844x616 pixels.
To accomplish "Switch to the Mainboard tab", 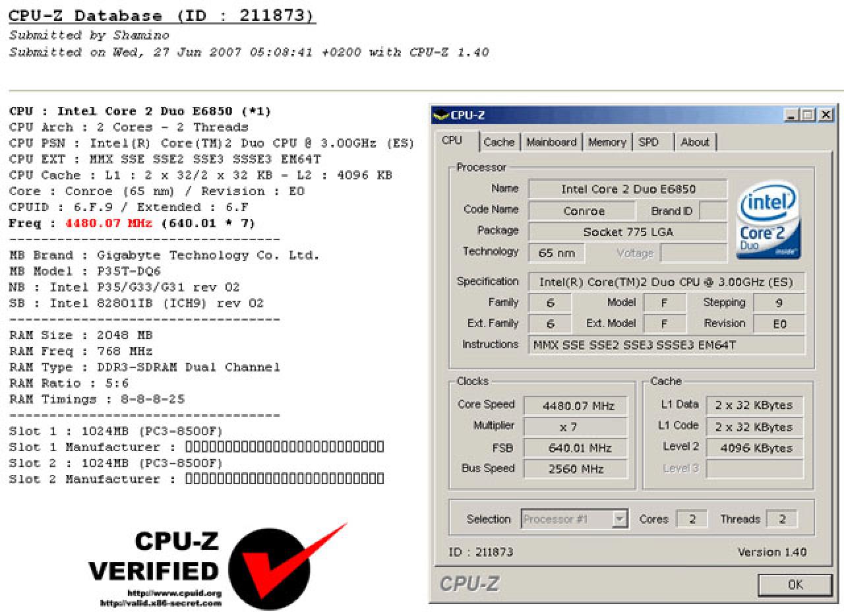I will (x=552, y=142).
